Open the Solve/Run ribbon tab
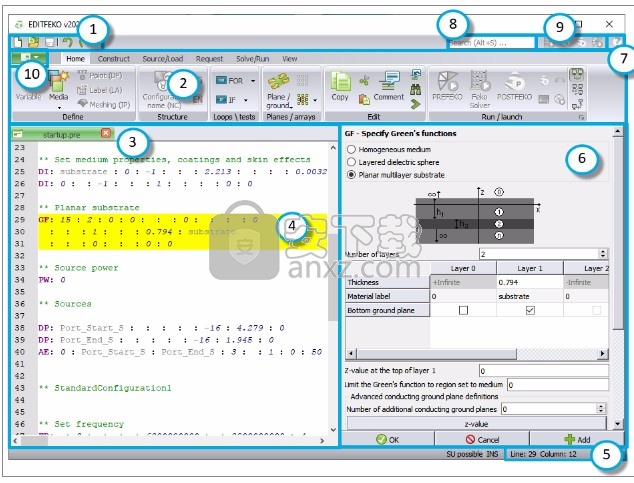Image resolution: width=634 pixels, height=483 pixels. [x=253, y=59]
